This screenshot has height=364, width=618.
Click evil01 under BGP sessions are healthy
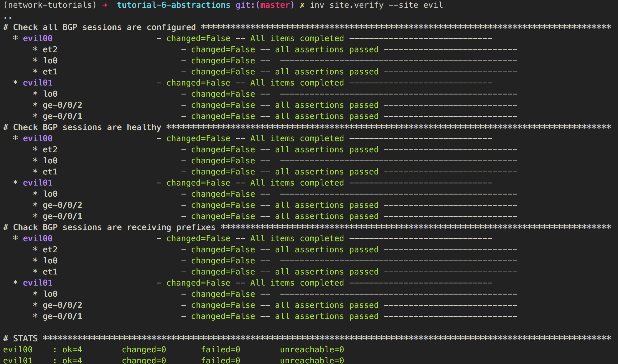pos(38,183)
